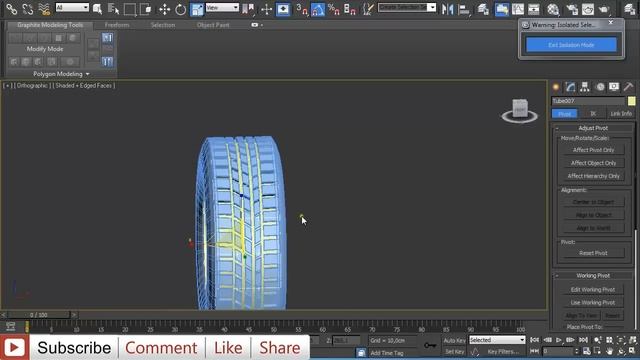Activate the Select and Move tool
Image resolution: width=640 pixels, height=360 pixels.
coord(164,8)
